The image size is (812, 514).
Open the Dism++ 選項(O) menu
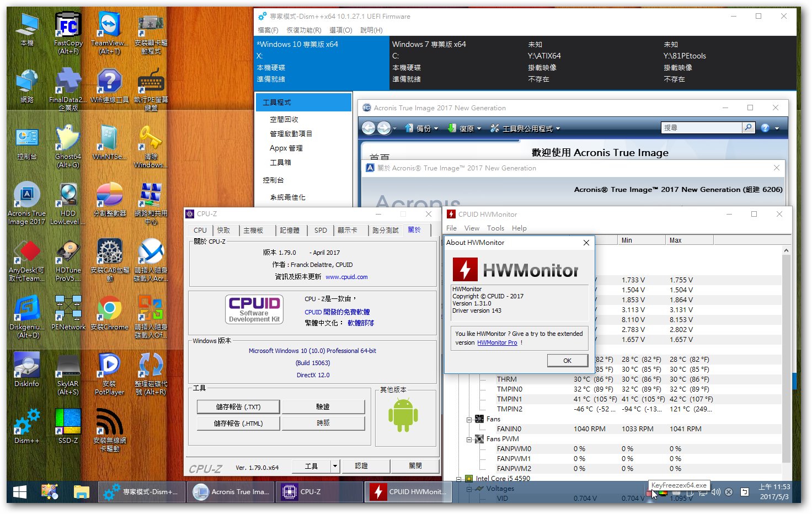340,30
